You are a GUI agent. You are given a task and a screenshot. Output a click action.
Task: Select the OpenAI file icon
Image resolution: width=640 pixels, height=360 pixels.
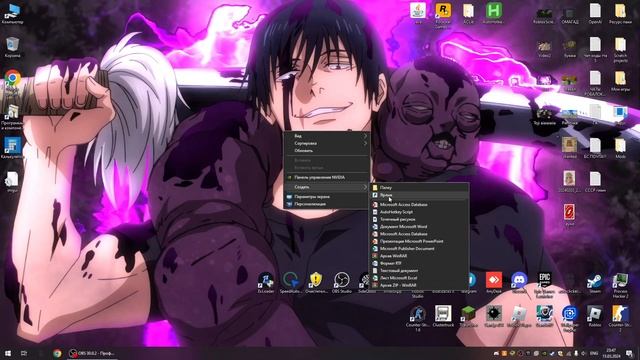click(595, 13)
